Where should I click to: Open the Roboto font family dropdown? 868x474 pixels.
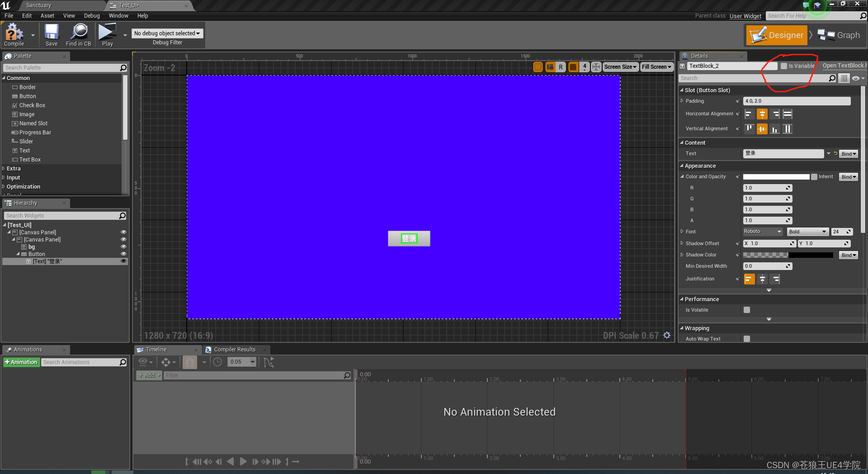click(x=762, y=231)
